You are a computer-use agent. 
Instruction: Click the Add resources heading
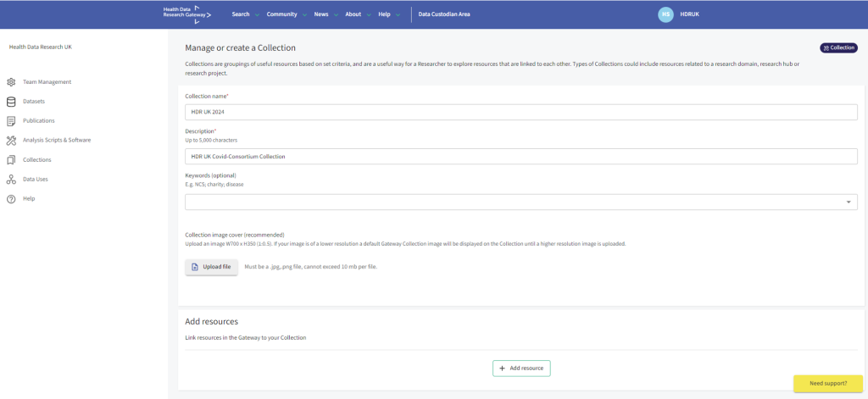pyautogui.click(x=211, y=322)
